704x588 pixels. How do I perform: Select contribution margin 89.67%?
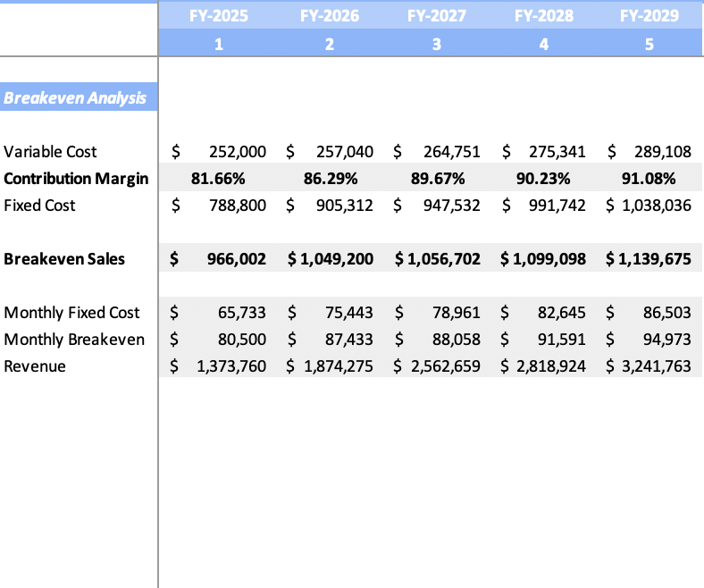pyautogui.click(x=438, y=179)
